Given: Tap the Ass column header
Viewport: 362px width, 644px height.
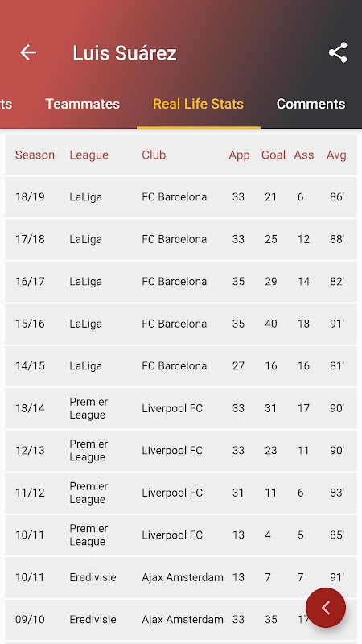Looking at the screenshot, I should tap(304, 155).
